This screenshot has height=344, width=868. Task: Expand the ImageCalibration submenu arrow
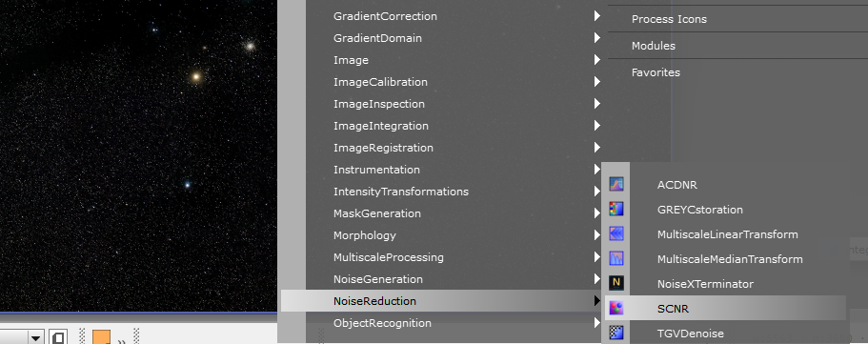596,82
